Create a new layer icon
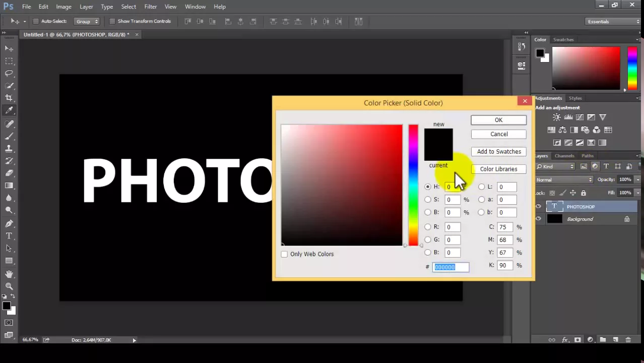Viewport: 644px width, 363px height. point(616,340)
